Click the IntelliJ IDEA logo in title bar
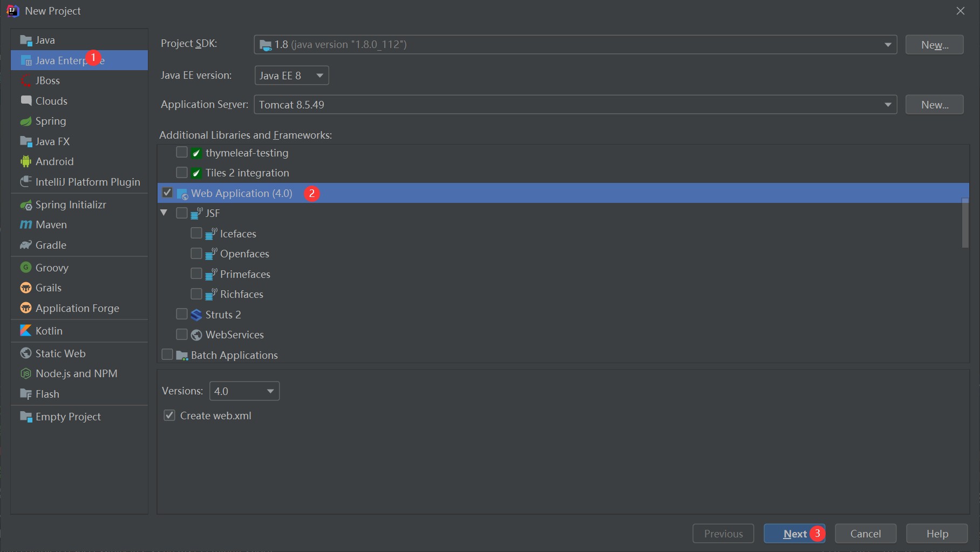Screen dimensions: 980x552 tap(12, 11)
